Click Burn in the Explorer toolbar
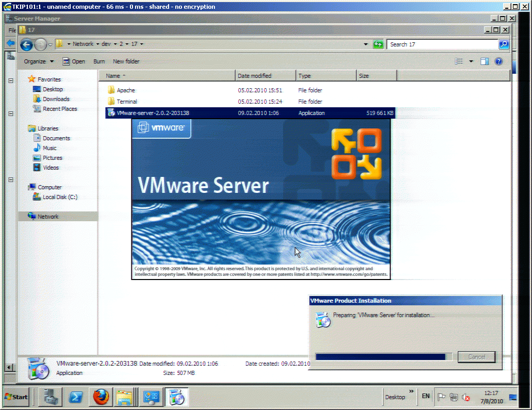 (x=99, y=61)
